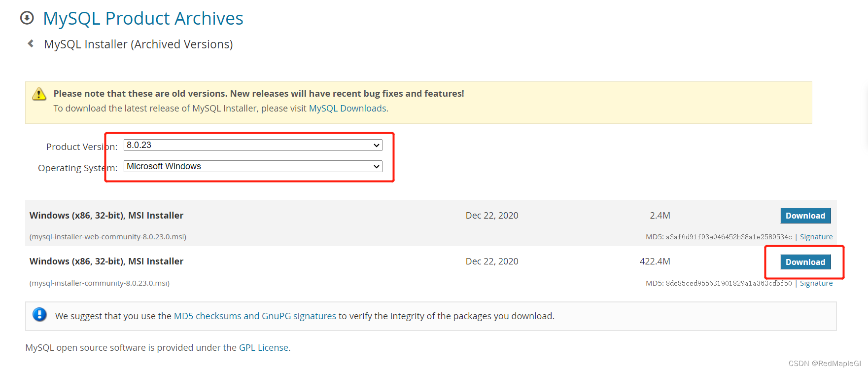Click first Windows (x86, 32-bit), MSI Installer title
Screen dimensions: 868x372
[x=106, y=216]
